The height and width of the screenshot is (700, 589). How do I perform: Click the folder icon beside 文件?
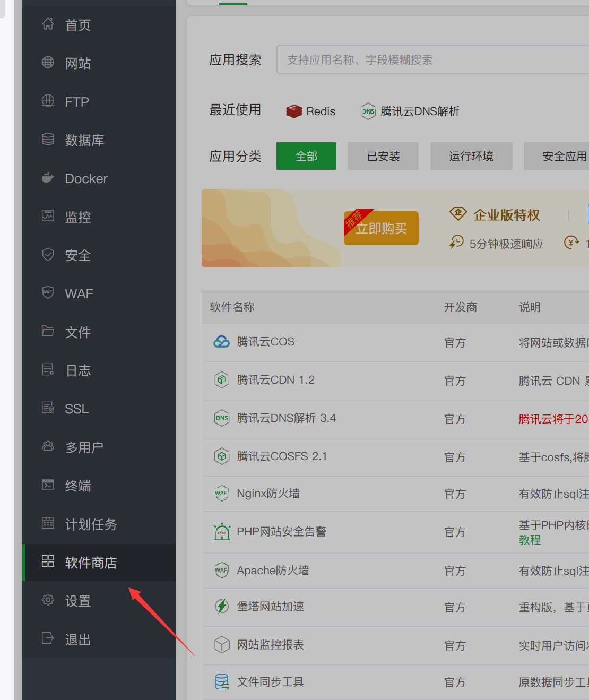48,331
